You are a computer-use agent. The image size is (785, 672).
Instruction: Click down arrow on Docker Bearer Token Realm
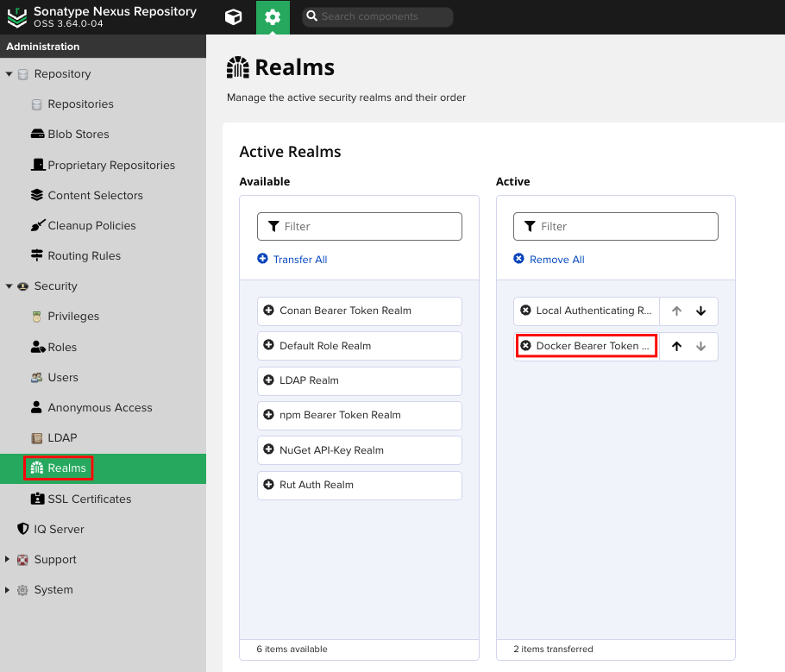pos(700,346)
